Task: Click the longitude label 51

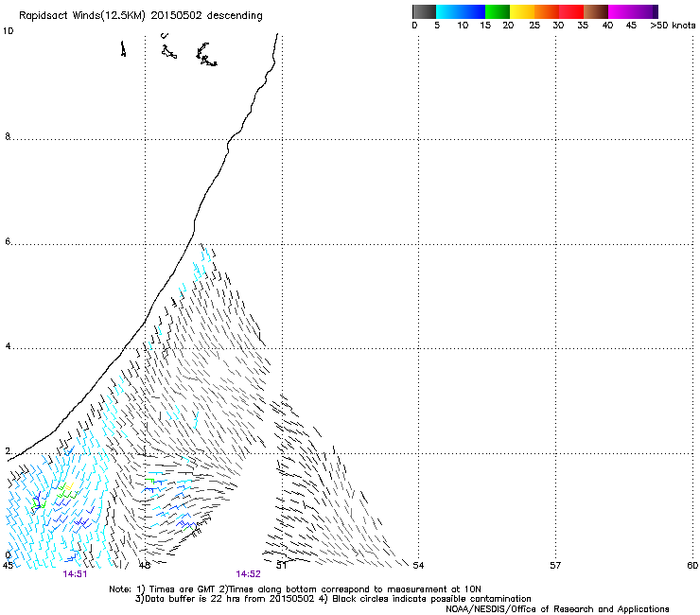Action: (281, 566)
